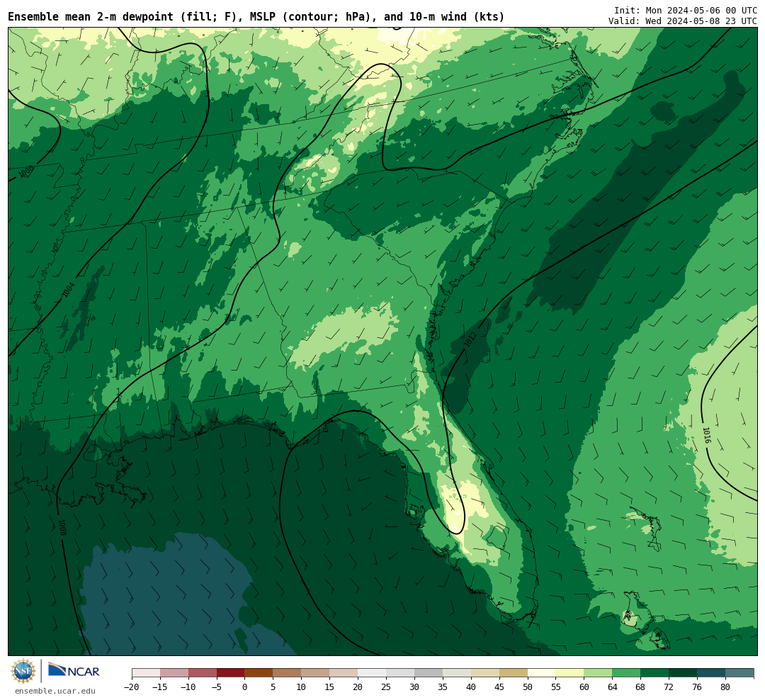Click the colorbar swatch right of 80
The image size is (765, 700).
[739, 672]
